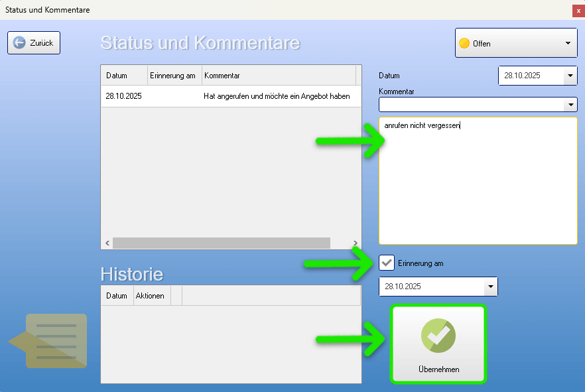Viewport: 585px width, 392px height.
Task: Open the Kommentar combo box arrow
Action: coord(570,105)
